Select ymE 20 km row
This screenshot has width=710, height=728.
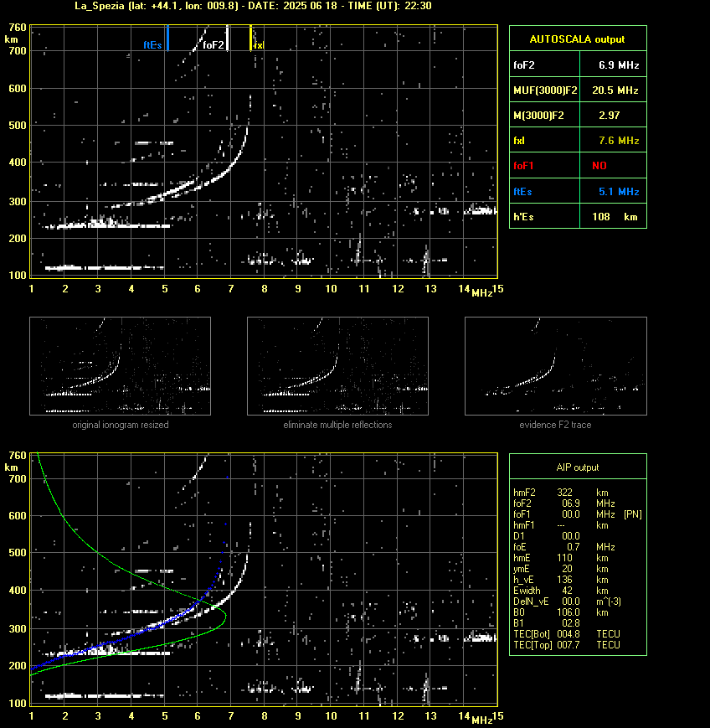[x=561, y=569]
